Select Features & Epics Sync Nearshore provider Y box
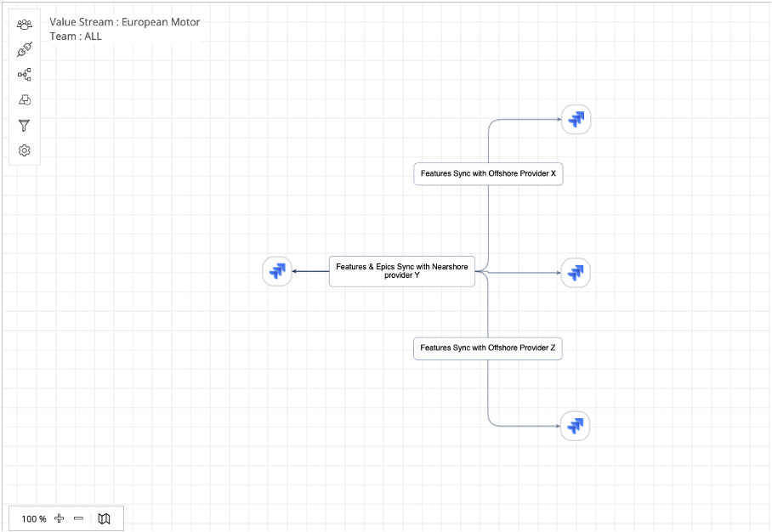Image resolution: width=772 pixels, height=532 pixels. pyautogui.click(x=402, y=271)
